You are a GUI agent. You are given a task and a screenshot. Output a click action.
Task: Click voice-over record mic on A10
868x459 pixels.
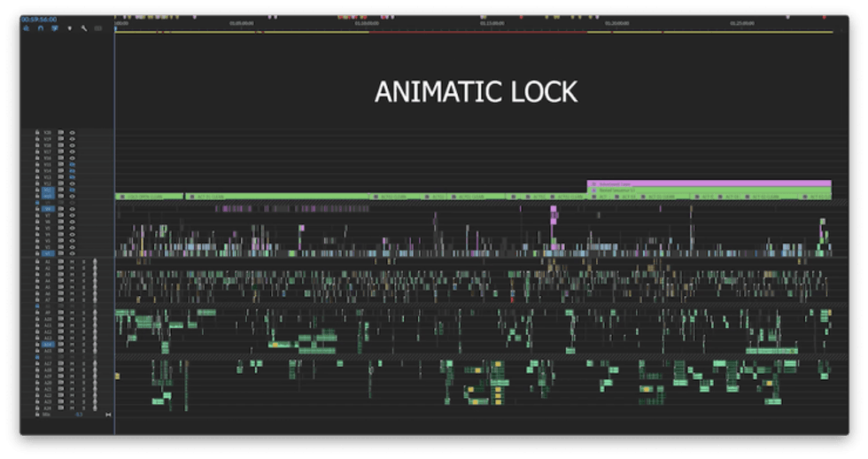(96, 320)
